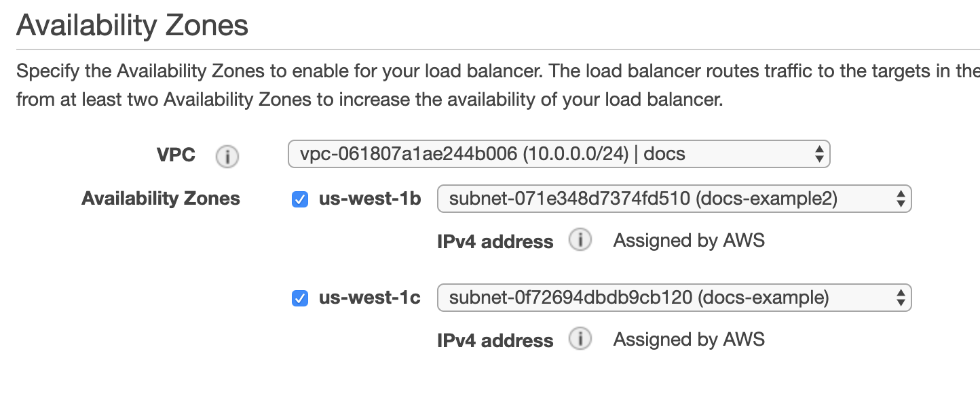This screenshot has height=400, width=980.
Task: Disable the us-west-1c availability zone checkbox
Action: click(x=299, y=298)
